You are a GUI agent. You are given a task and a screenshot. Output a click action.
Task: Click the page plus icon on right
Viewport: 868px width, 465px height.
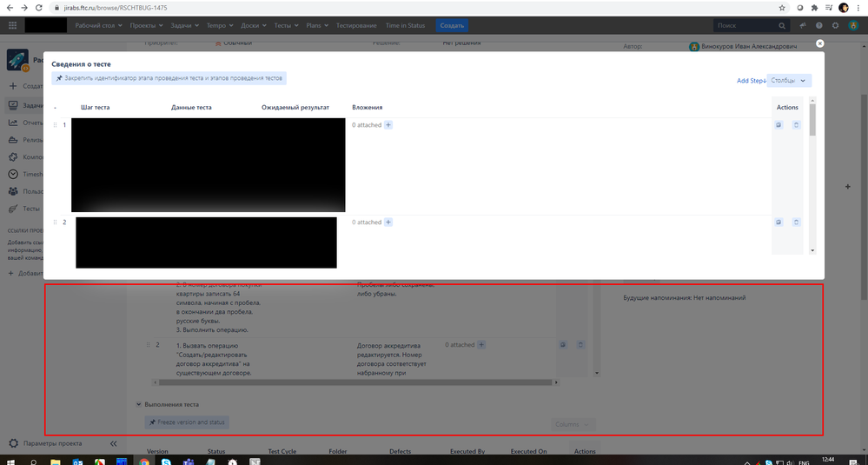point(847,187)
